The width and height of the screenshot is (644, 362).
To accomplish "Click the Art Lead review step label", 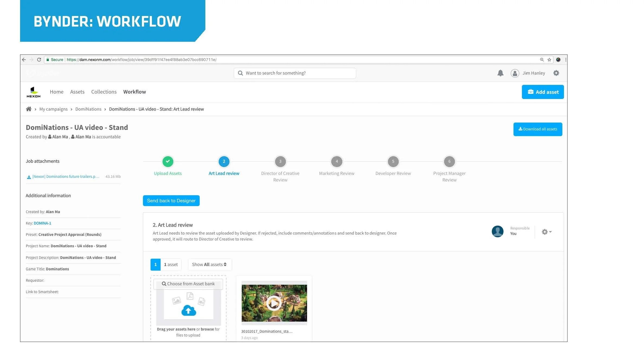I will coord(224,174).
